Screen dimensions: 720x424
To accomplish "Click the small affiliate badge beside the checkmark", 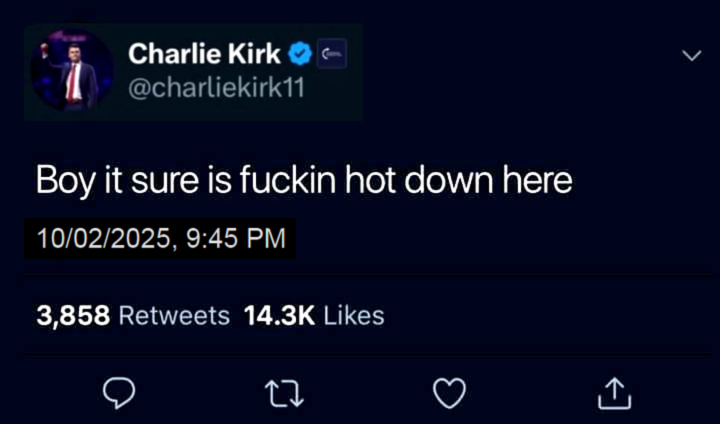I will pos(332,54).
